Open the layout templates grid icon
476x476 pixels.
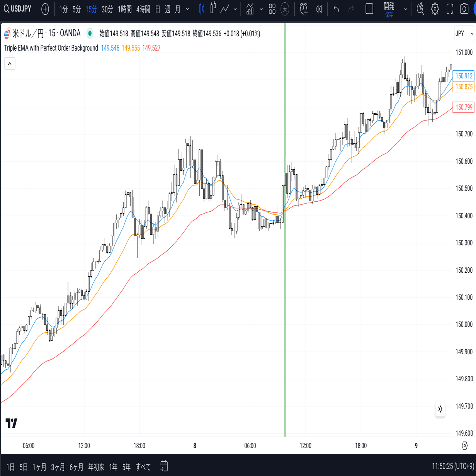tap(272, 9)
